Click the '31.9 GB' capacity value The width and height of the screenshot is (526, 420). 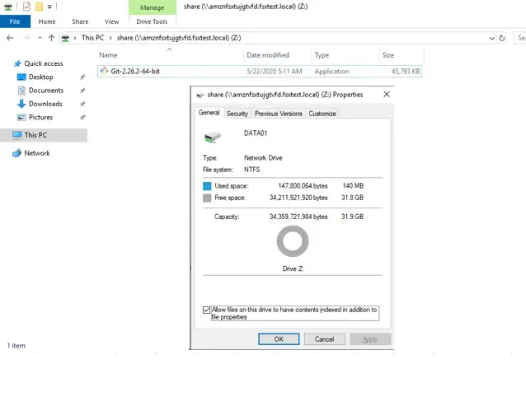point(352,217)
